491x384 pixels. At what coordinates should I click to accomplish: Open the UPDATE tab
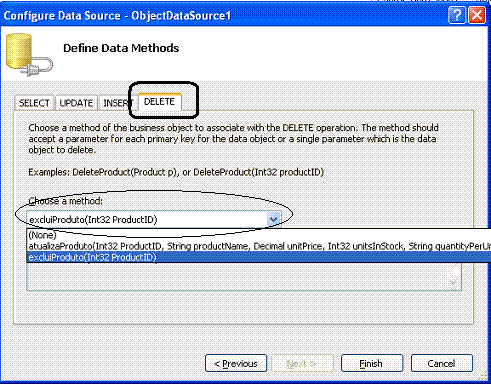[x=76, y=103]
